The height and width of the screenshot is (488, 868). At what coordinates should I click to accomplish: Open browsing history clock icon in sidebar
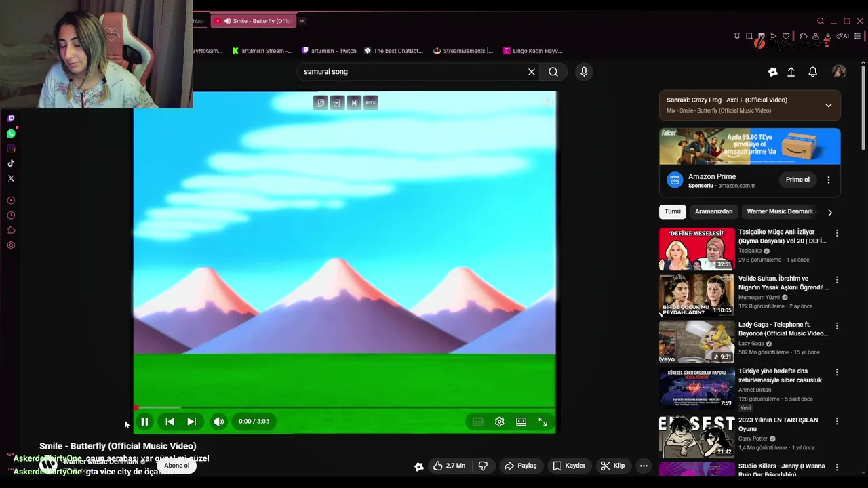click(11, 216)
